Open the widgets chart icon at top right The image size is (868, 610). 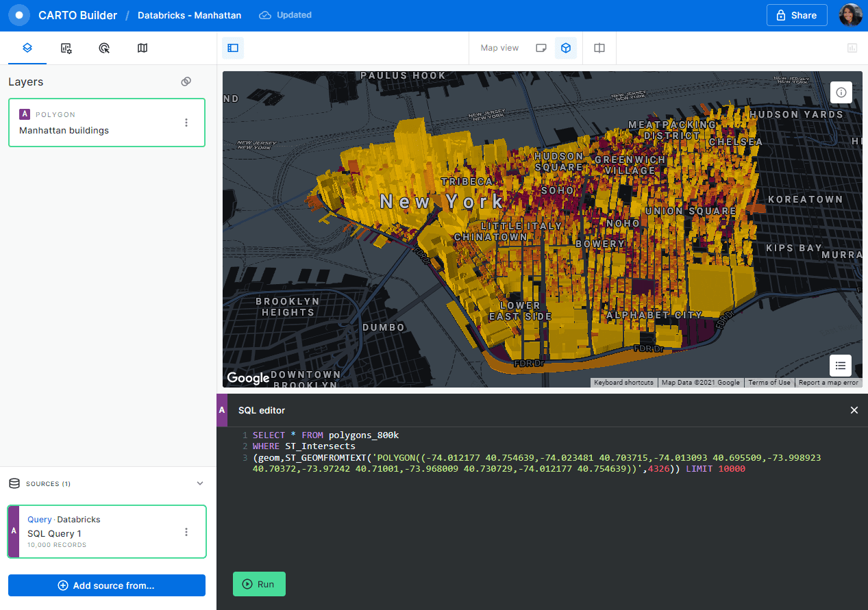[x=852, y=48]
